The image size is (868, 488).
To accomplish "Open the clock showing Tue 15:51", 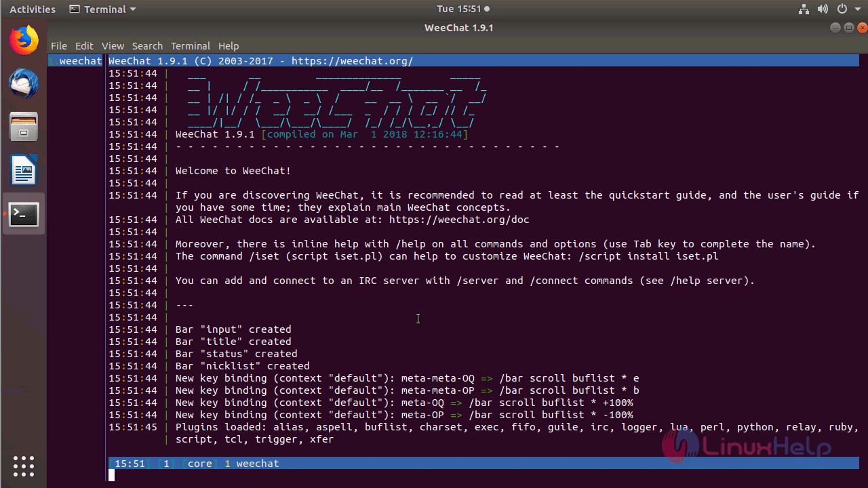I will (463, 9).
